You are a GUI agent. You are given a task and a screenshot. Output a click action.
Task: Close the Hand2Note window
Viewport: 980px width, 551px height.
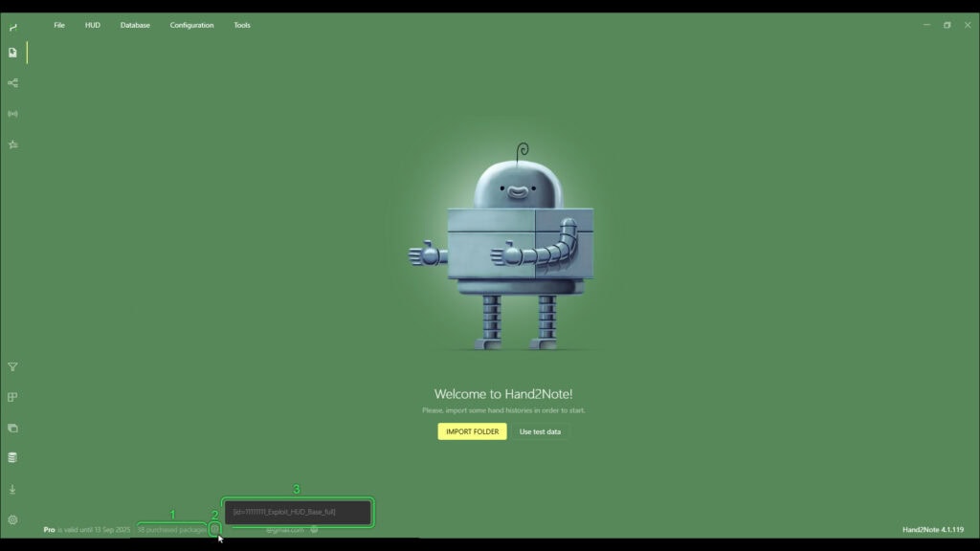pos(968,25)
